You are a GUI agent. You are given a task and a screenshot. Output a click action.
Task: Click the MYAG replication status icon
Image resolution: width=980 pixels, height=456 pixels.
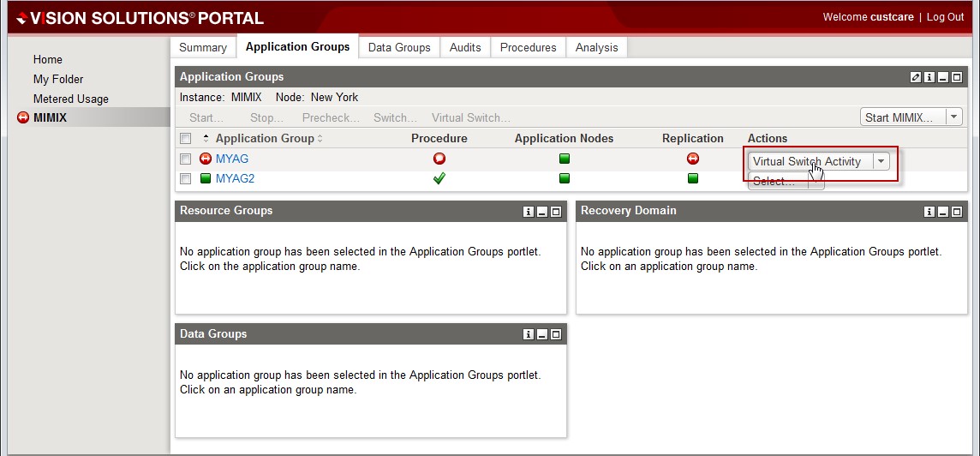click(693, 159)
